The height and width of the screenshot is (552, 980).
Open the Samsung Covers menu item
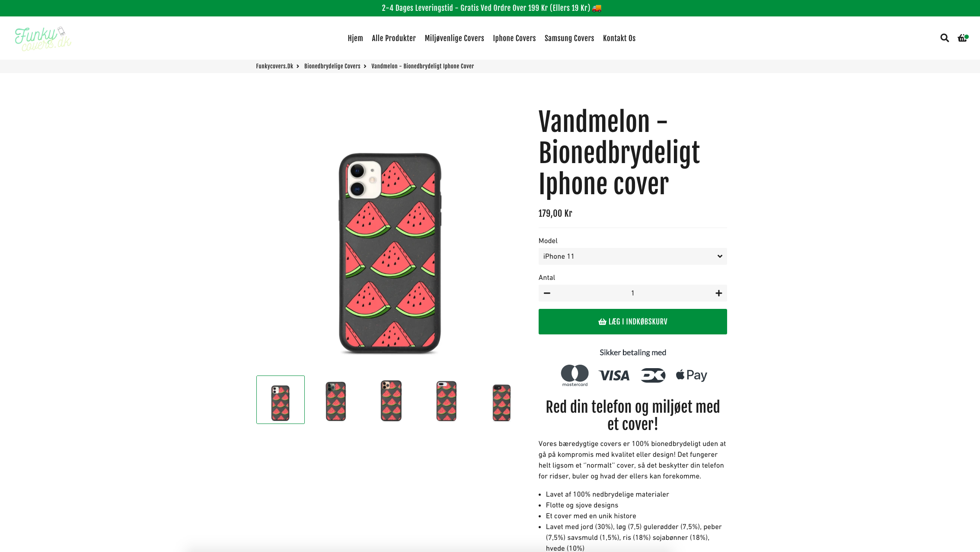569,38
